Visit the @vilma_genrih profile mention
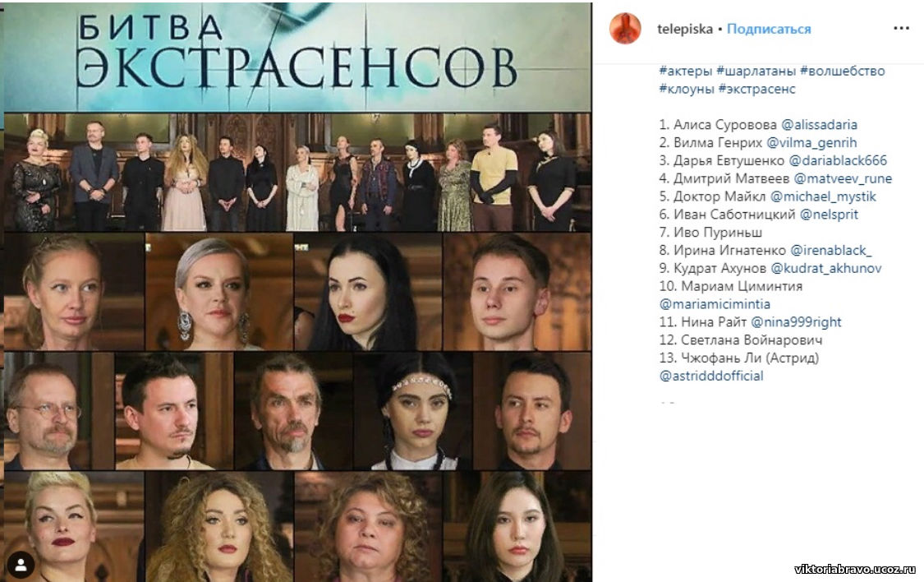This screenshot has height=582, width=924. point(811,143)
